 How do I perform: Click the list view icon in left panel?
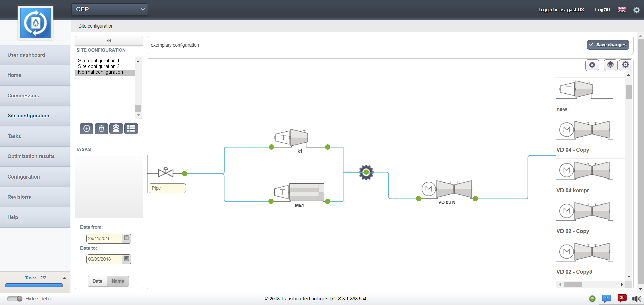point(131,129)
